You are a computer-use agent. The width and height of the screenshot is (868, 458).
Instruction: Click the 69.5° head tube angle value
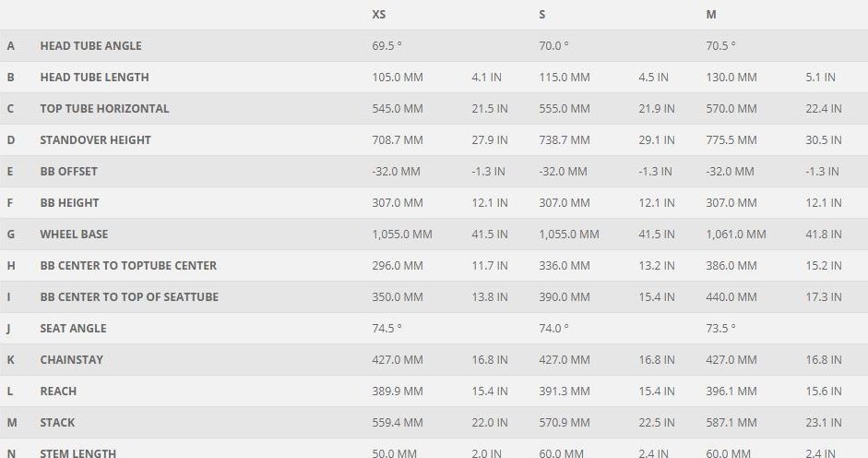tap(386, 46)
